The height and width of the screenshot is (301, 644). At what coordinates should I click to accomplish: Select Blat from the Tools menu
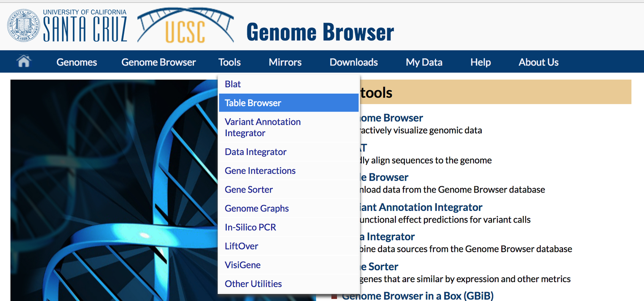pos(233,84)
